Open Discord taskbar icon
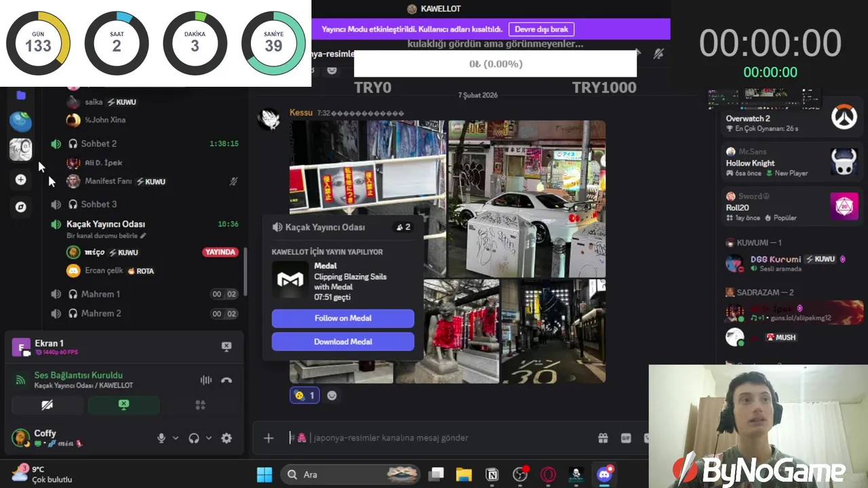The image size is (868, 488). point(604,474)
